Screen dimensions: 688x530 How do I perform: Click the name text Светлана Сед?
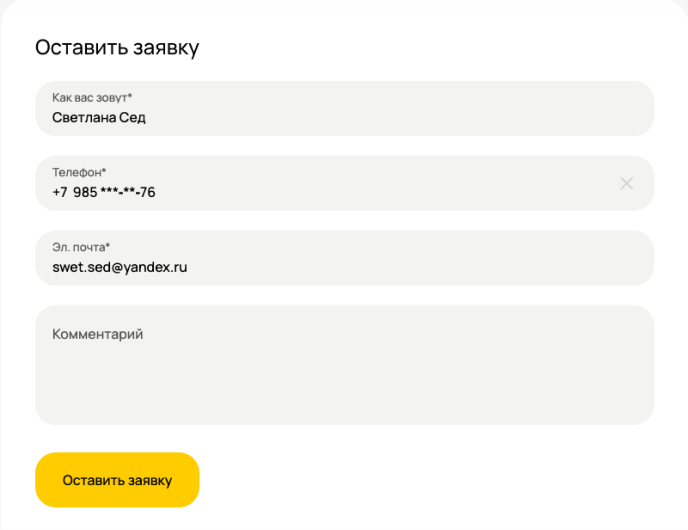(98, 117)
